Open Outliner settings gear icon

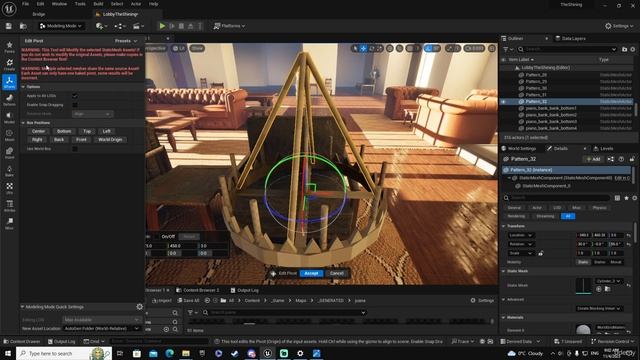point(633,49)
